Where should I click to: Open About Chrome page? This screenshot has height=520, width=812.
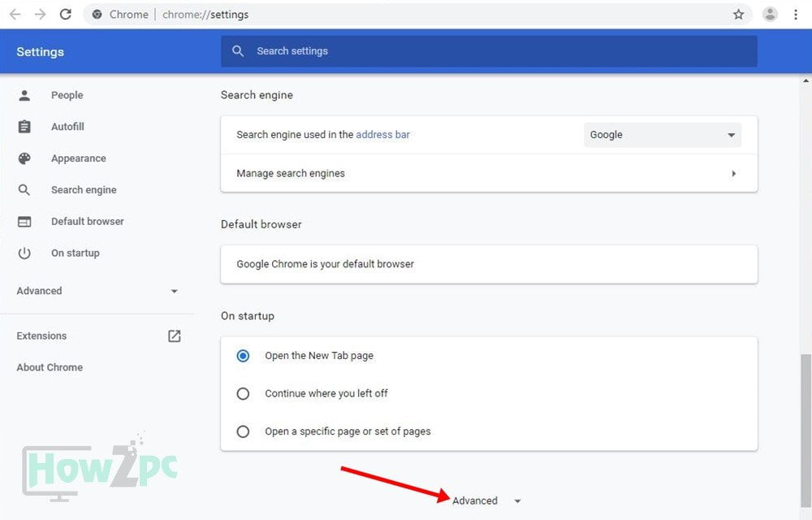(50, 368)
